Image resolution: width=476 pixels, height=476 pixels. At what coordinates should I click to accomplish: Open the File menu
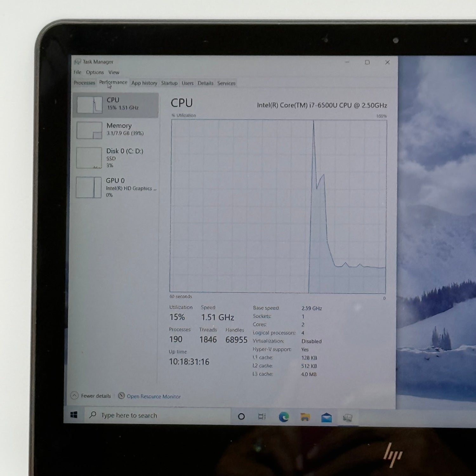78,72
